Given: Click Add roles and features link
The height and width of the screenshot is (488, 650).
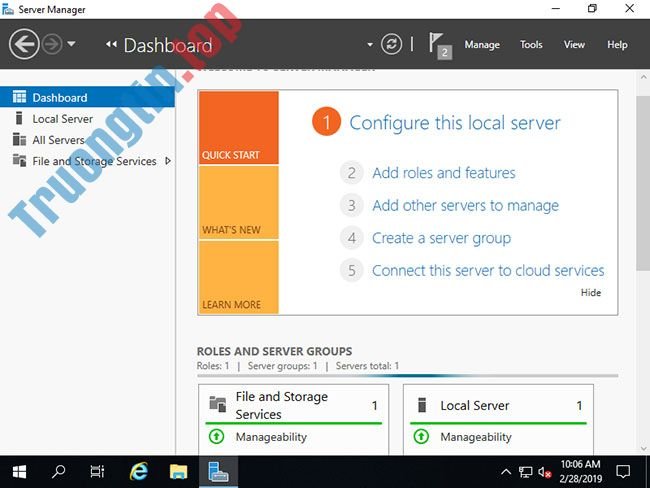Looking at the screenshot, I should coord(444,173).
